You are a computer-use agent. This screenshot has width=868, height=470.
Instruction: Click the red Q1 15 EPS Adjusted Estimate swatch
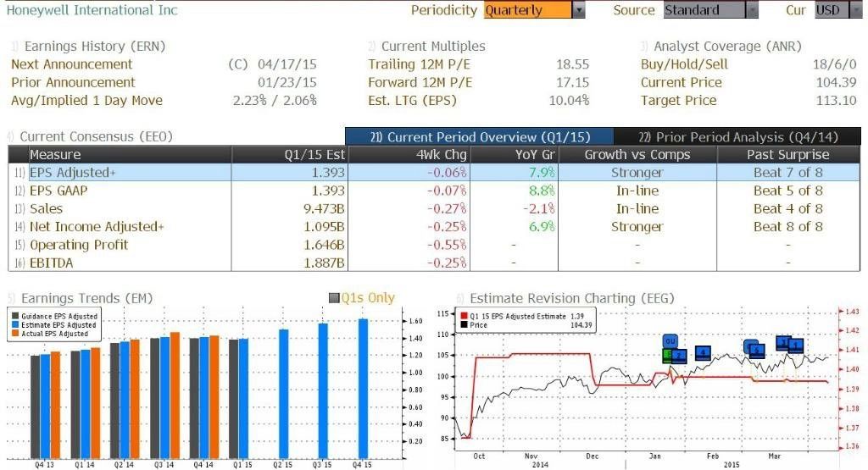point(464,316)
